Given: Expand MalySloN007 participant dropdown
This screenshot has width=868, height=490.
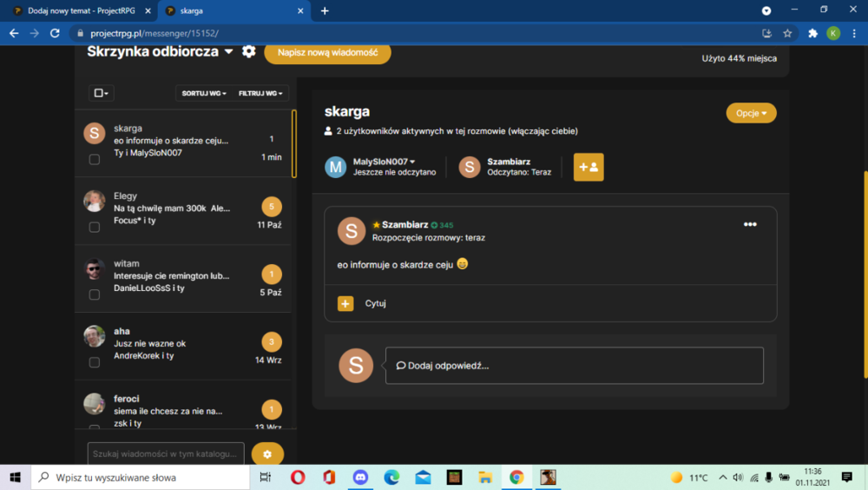Looking at the screenshot, I should click(412, 162).
